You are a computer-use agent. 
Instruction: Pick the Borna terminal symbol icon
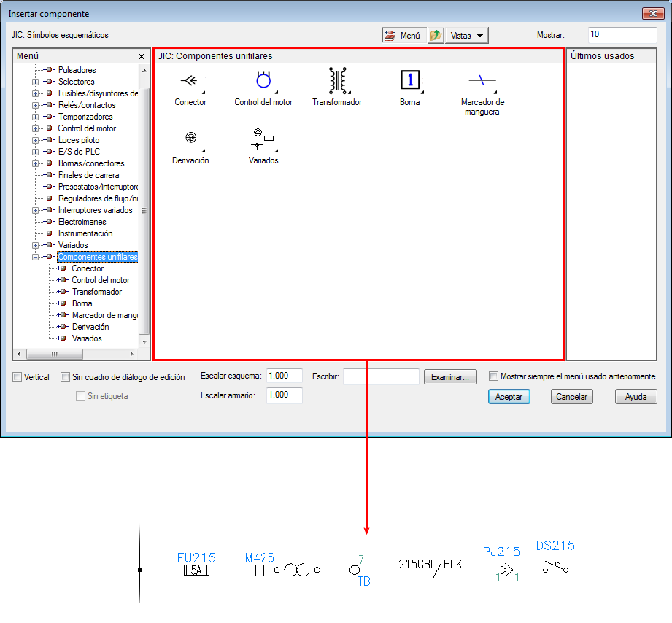point(410,80)
